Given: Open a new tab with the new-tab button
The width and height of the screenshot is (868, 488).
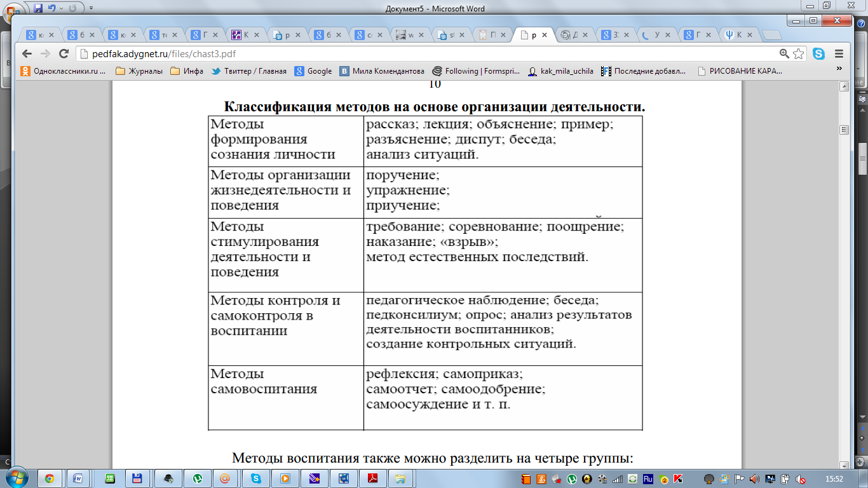Looking at the screenshot, I should 771,36.
